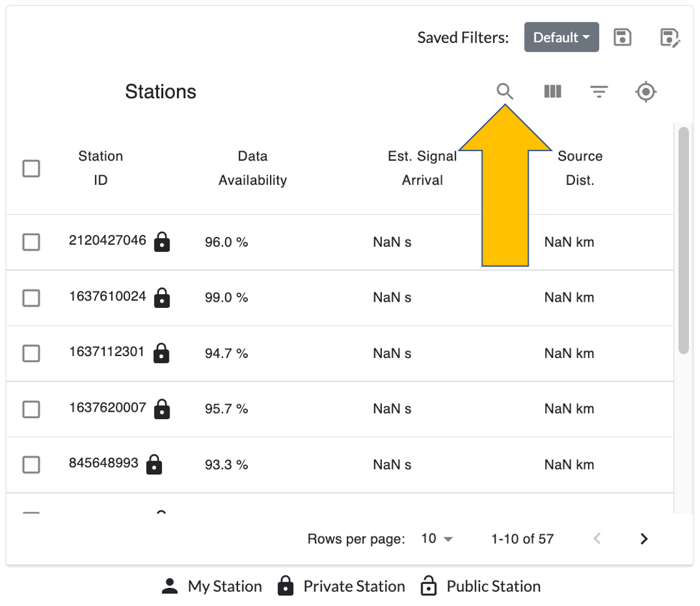Check the box for station 2120427046
The width and height of the screenshot is (700, 606).
[31, 242]
